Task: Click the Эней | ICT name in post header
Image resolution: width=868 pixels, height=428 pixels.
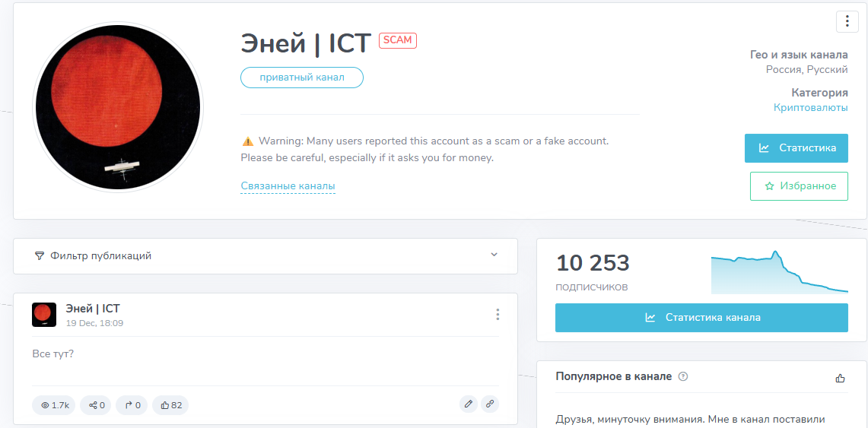Action: 93,309
